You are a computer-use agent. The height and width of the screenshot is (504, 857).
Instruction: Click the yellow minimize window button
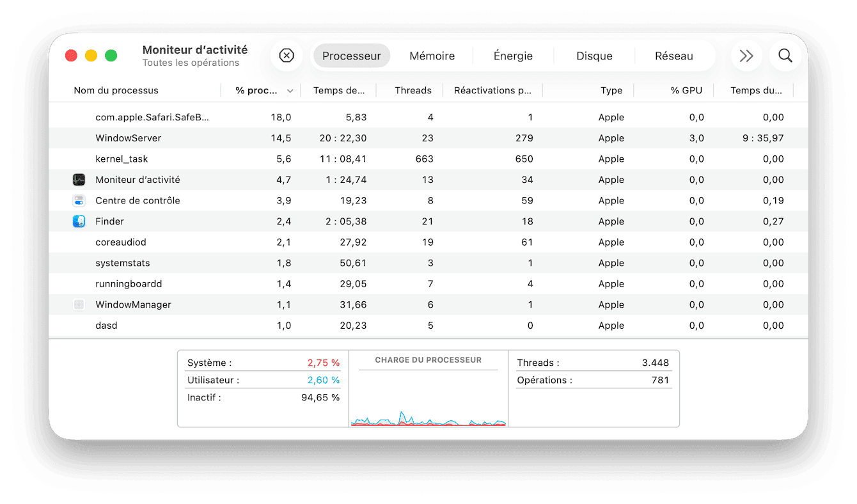(x=91, y=56)
